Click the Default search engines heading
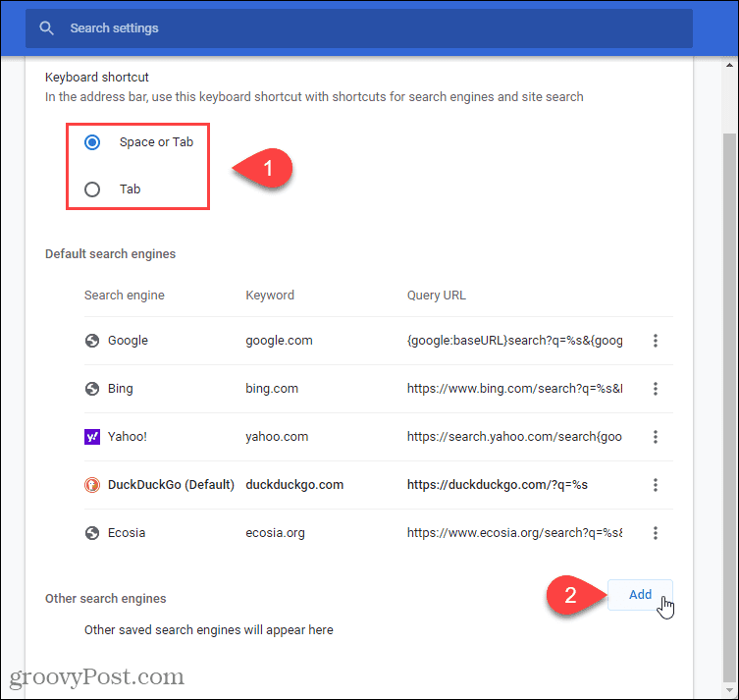The image size is (739, 700). click(110, 253)
